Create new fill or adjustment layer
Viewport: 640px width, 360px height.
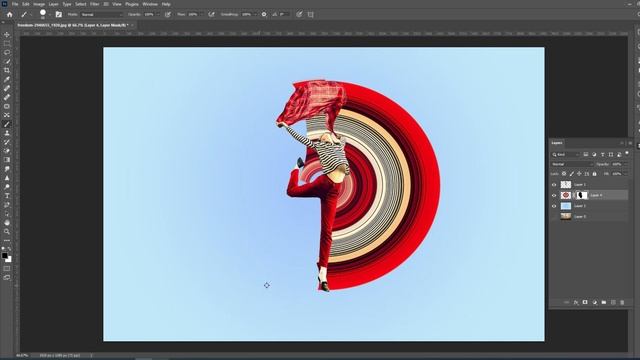point(594,302)
